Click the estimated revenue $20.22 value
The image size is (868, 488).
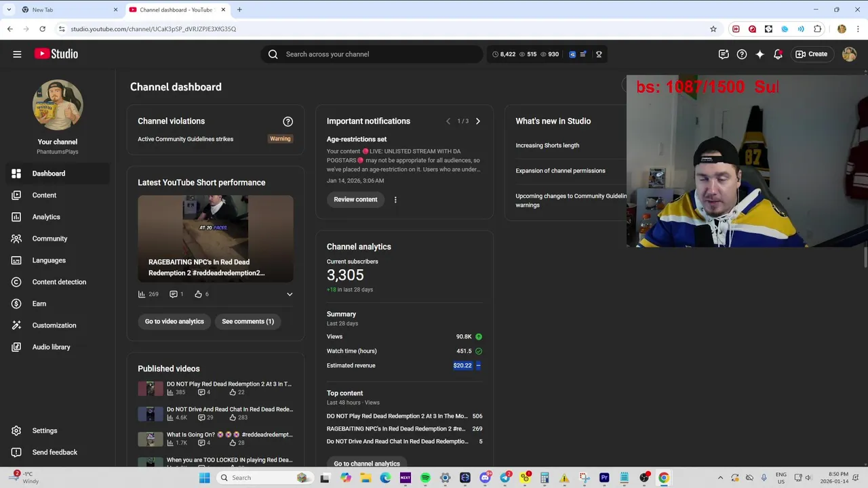pyautogui.click(x=462, y=365)
